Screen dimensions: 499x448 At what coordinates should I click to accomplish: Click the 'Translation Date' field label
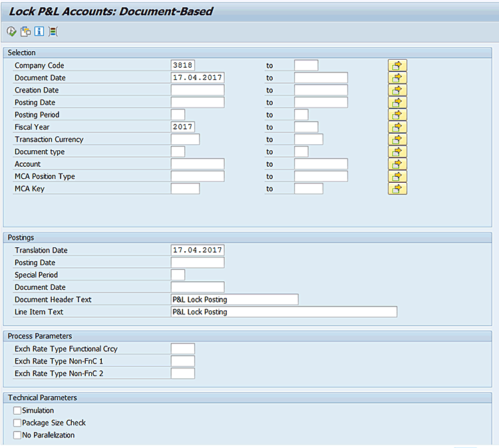41,250
